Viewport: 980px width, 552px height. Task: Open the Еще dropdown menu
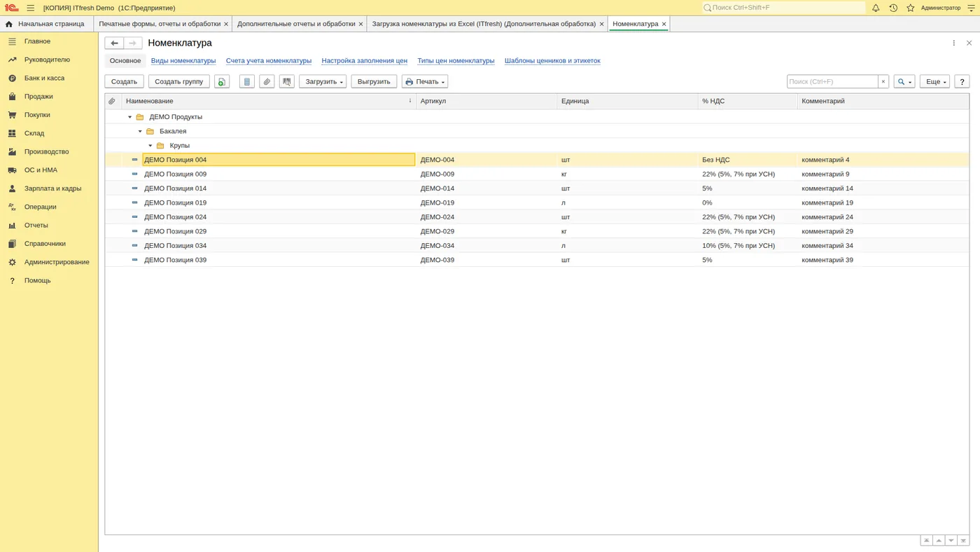934,82
